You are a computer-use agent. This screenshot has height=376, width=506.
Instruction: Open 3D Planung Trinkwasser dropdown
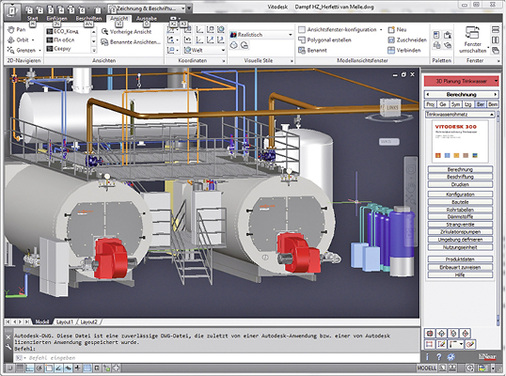461,81
